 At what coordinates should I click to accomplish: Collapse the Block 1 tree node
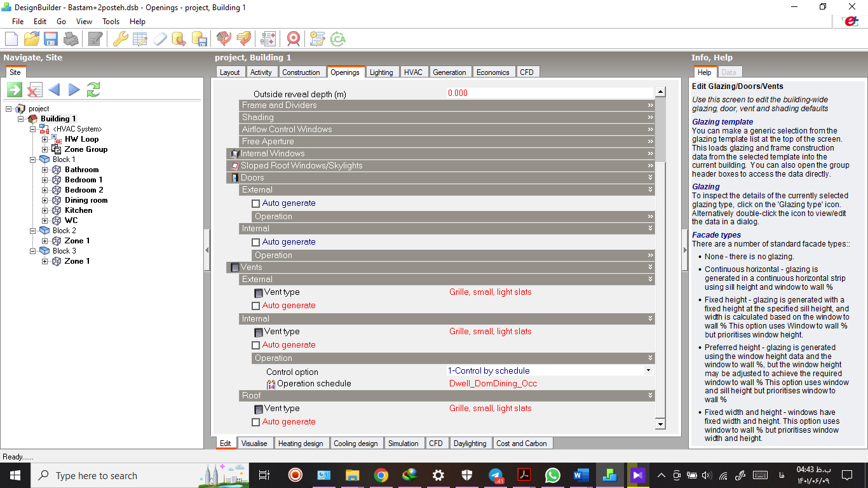pyautogui.click(x=32, y=159)
